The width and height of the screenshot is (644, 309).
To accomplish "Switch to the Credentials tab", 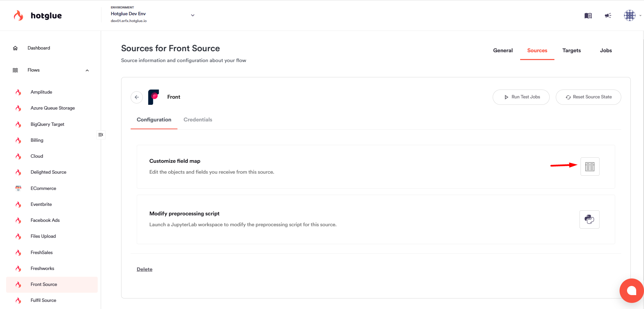I will (198, 120).
